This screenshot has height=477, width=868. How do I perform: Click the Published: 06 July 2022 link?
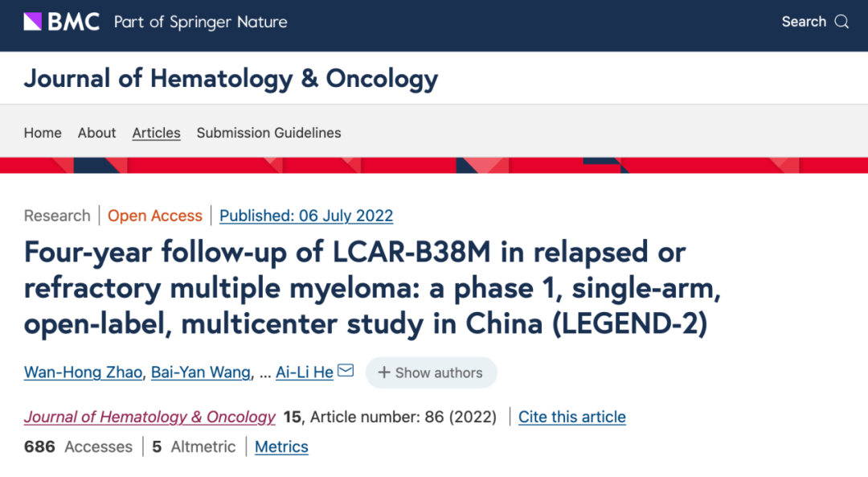306,216
